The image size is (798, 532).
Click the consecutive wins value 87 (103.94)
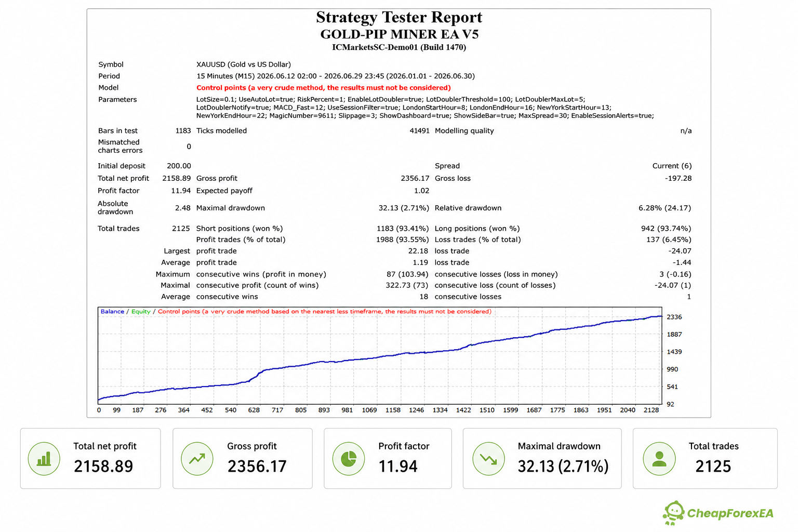click(x=407, y=274)
